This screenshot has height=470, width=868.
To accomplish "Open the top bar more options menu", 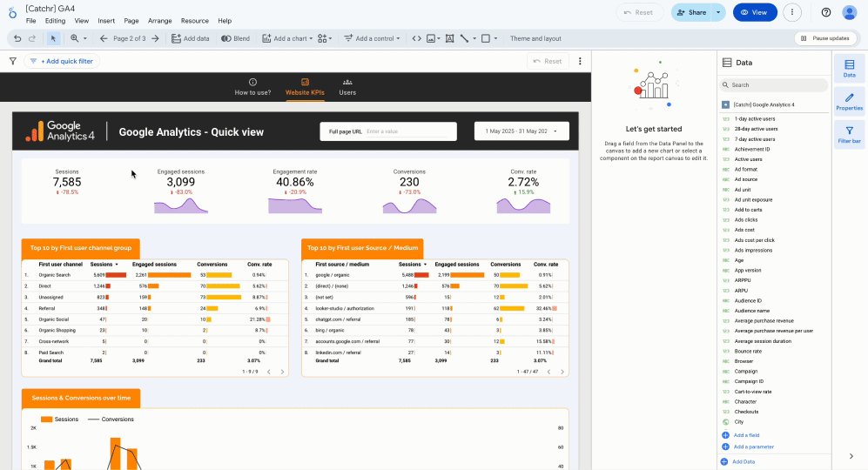I will click(792, 12).
